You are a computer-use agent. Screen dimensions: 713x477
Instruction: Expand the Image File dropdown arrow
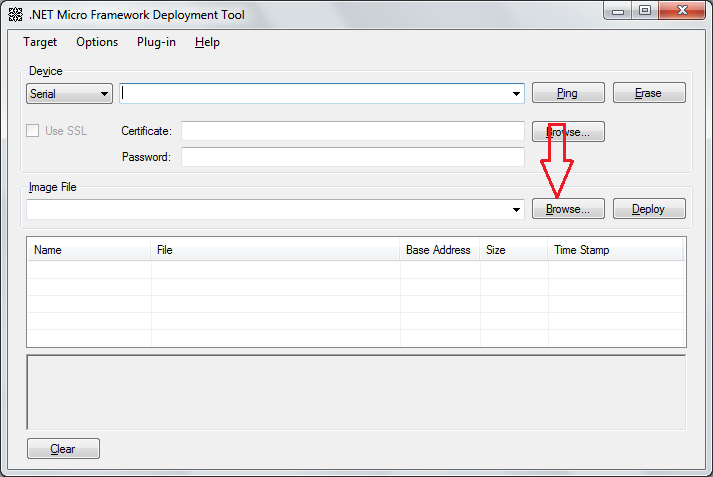pos(516,210)
